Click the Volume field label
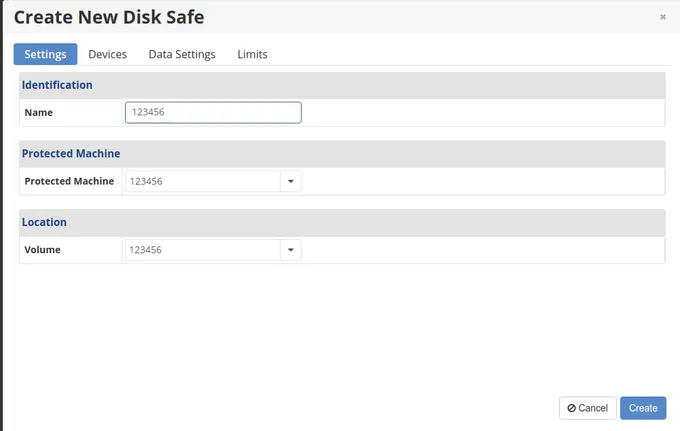Image resolution: width=680 pixels, height=431 pixels. [x=42, y=250]
